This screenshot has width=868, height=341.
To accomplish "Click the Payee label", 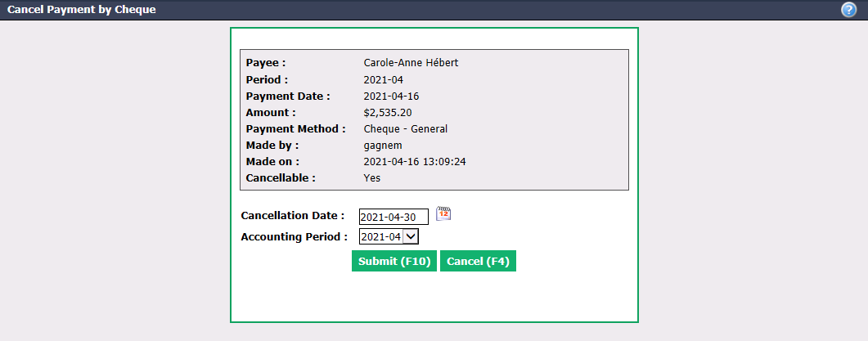I will pyautogui.click(x=266, y=62).
